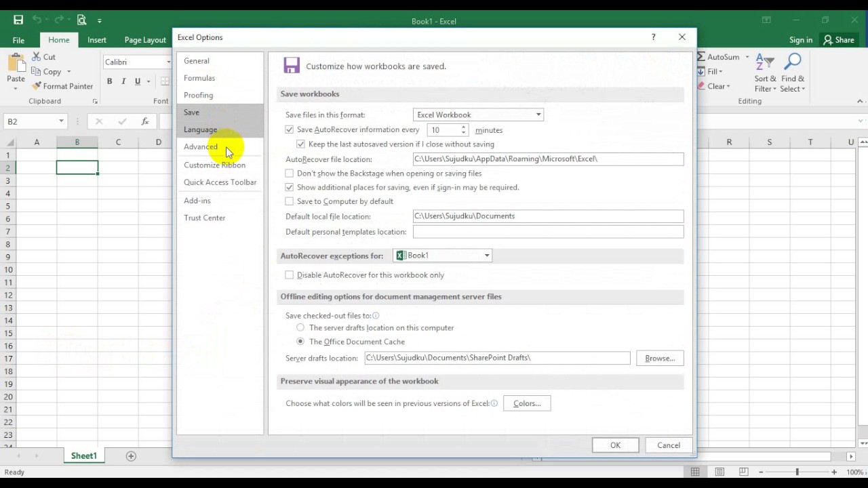This screenshot has height=488, width=868.
Task: Enable Save to Computer by default checkbox
Action: (x=290, y=201)
